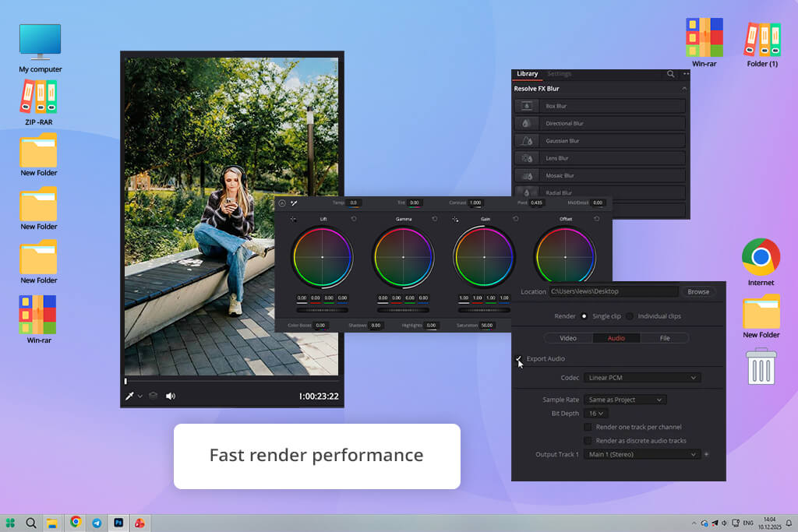Select the Box Blur effect
The image size is (798, 532).
599,106
